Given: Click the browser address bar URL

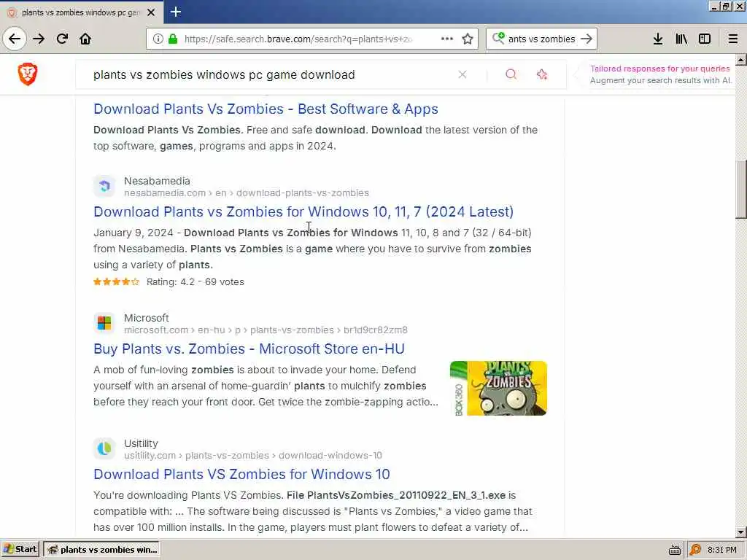Looking at the screenshot, I should [x=298, y=39].
